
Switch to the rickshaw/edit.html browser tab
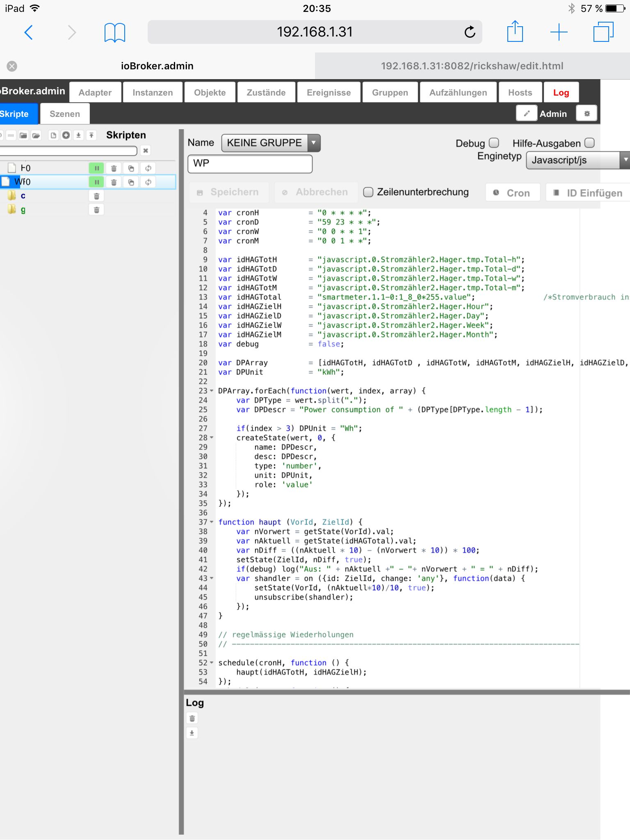click(x=472, y=66)
